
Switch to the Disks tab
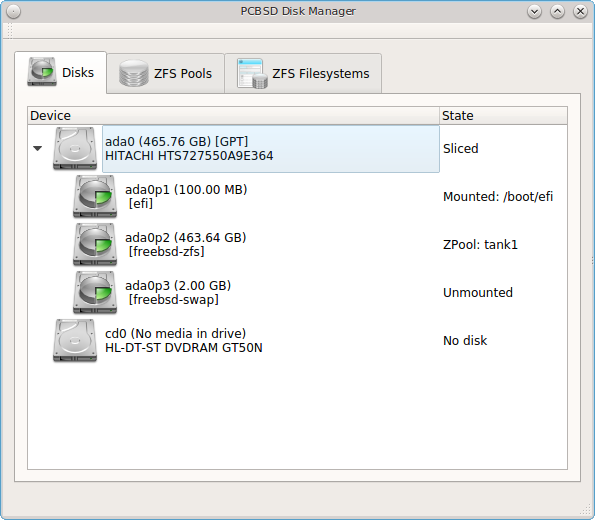(x=61, y=72)
